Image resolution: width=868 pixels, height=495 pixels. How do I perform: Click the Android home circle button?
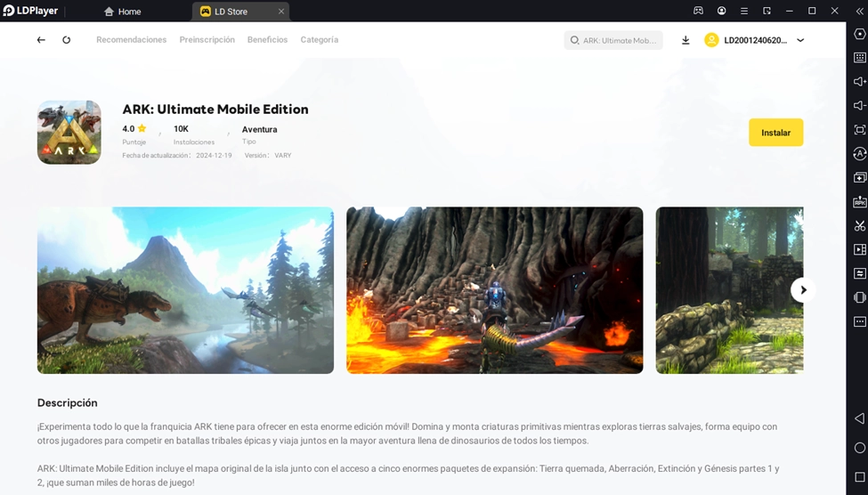coord(860,448)
